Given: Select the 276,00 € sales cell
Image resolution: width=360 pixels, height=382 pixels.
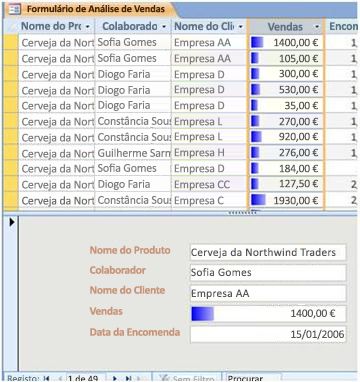Looking at the screenshot, I should [286, 153].
